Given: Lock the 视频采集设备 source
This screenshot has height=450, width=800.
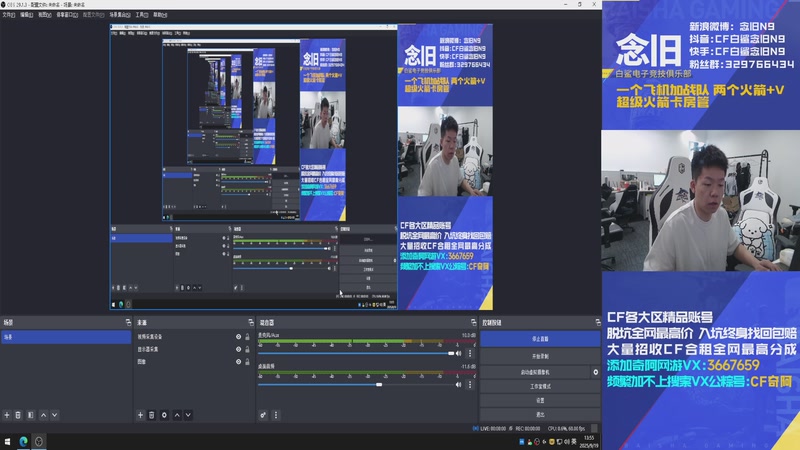Looking at the screenshot, I should [247, 337].
